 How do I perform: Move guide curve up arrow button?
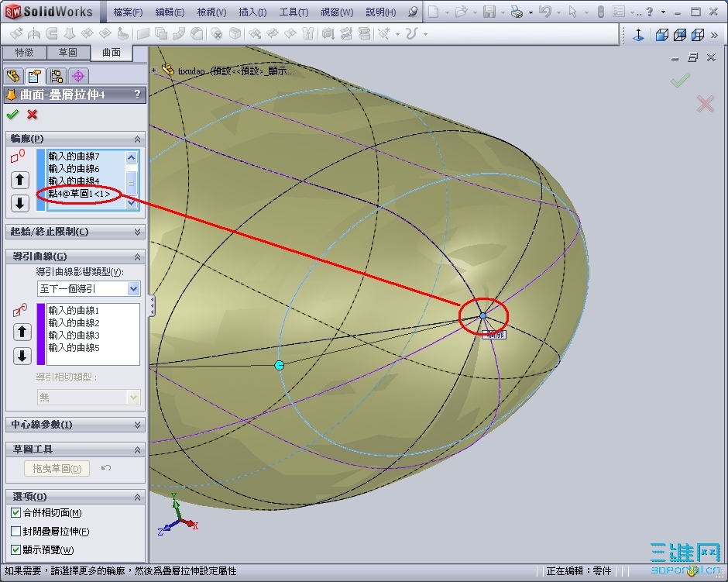pyautogui.click(x=22, y=332)
